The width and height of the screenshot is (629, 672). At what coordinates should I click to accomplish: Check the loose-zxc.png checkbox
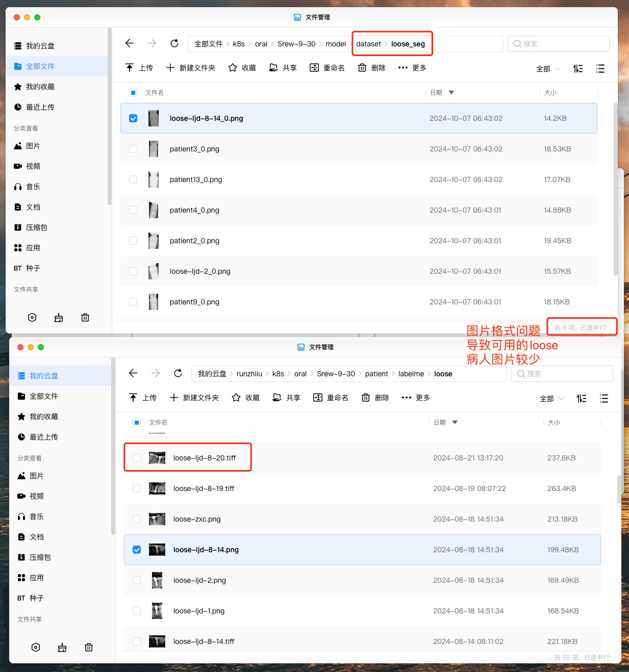pos(137,519)
